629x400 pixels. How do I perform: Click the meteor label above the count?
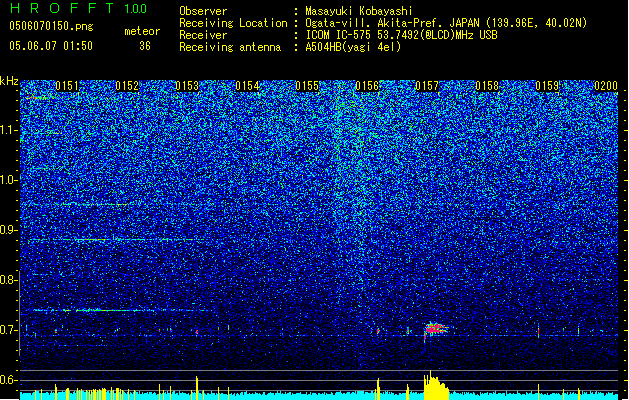pyautogui.click(x=142, y=31)
